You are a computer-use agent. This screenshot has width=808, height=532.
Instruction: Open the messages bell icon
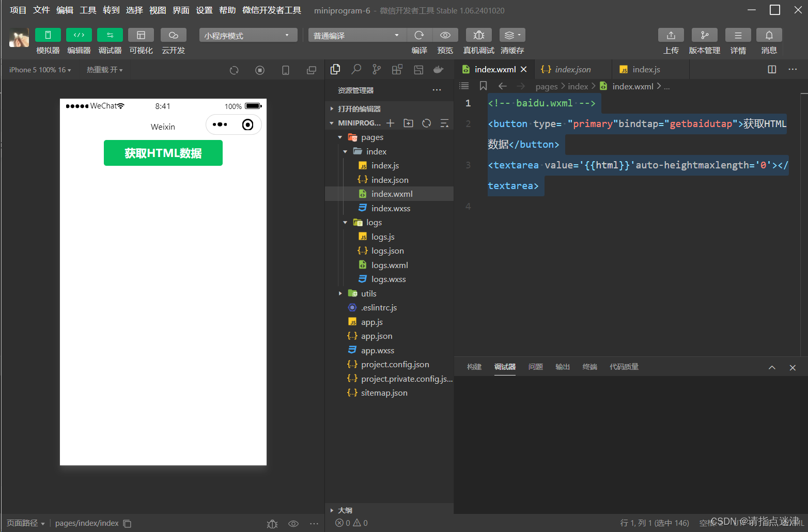(769, 35)
